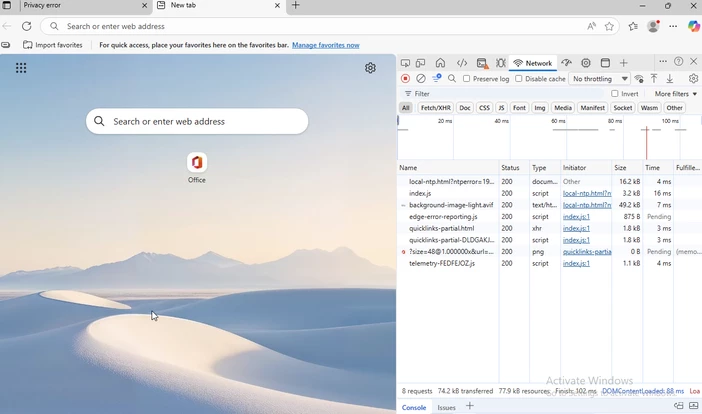Toggle the Media request filter

562,108
